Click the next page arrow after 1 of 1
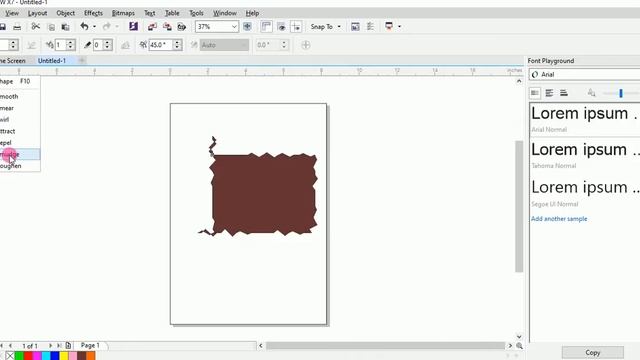The image size is (640, 360). point(51,346)
